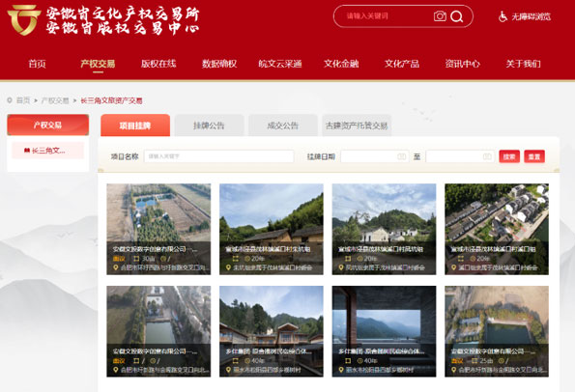Viewport: 575px width, 392px height.
Task: Select 长三角文... item in sidebar
Action: tap(48, 151)
